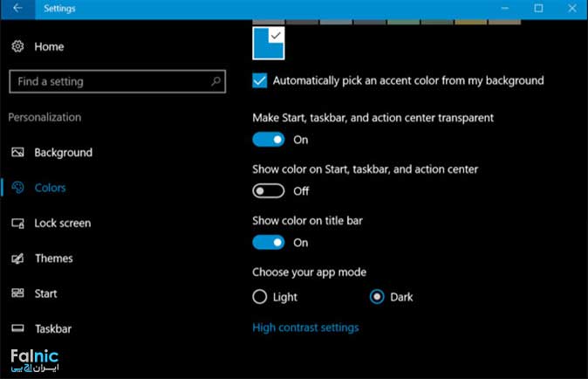Disable show color on title bar

tap(269, 242)
